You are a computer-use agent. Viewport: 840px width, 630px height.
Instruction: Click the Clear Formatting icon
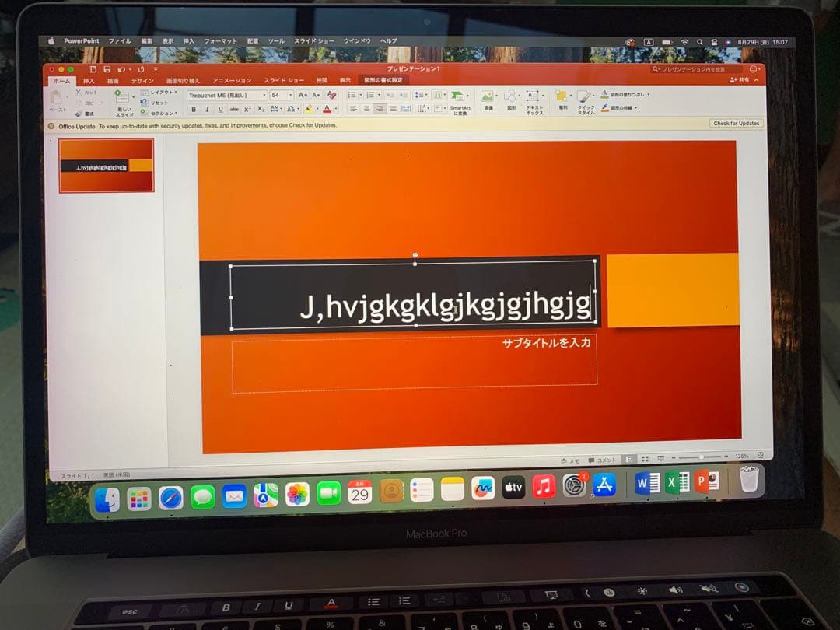point(332,95)
